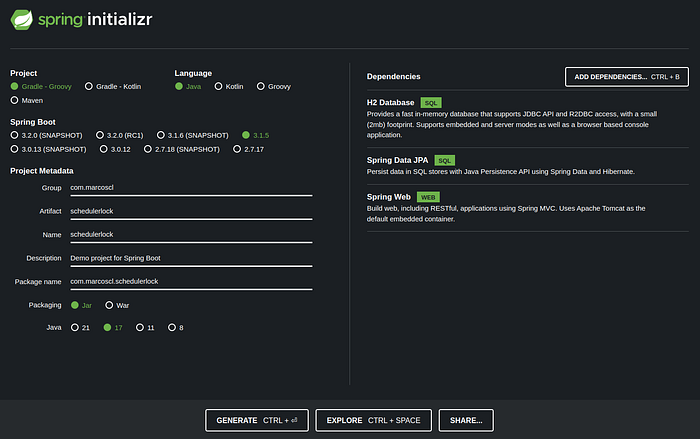Click the Dependencies section heading
This screenshot has width=700, height=439.
tap(393, 77)
